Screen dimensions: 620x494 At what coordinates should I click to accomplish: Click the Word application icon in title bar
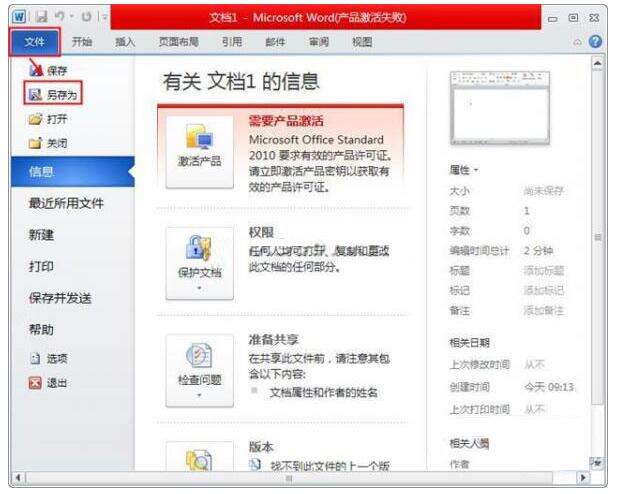[x=19, y=17]
